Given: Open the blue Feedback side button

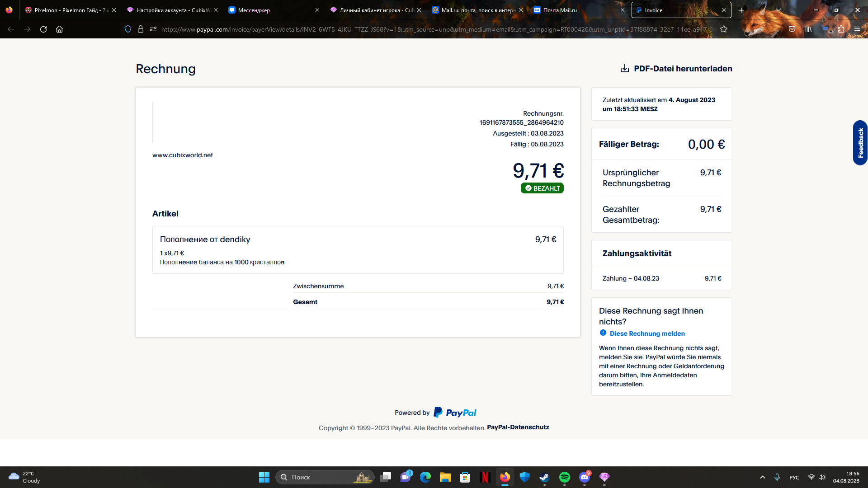Looking at the screenshot, I should pyautogui.click(x=860, y=143).
